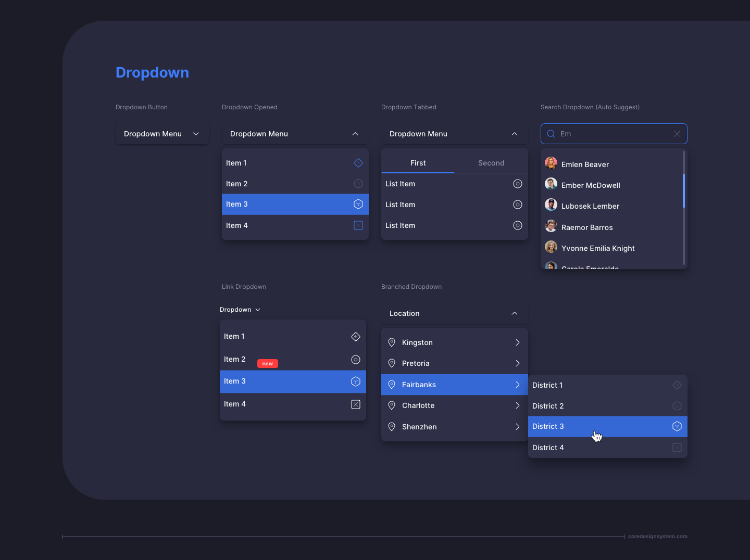Expand Kingston submenu arrow

[x=518, y=342]
